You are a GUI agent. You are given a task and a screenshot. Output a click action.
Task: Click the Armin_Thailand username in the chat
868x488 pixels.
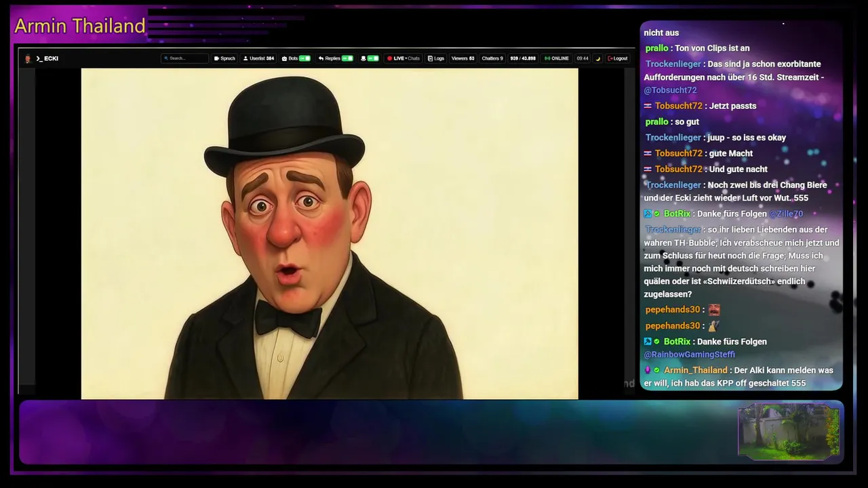(696, 370)
